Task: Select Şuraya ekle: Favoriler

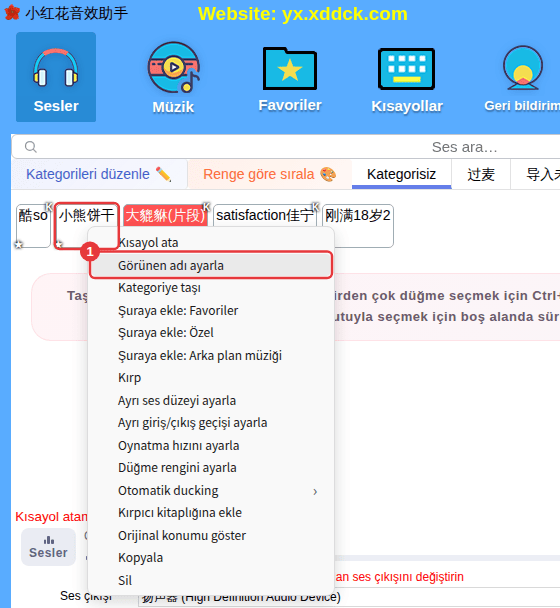Action: (211, 310)
